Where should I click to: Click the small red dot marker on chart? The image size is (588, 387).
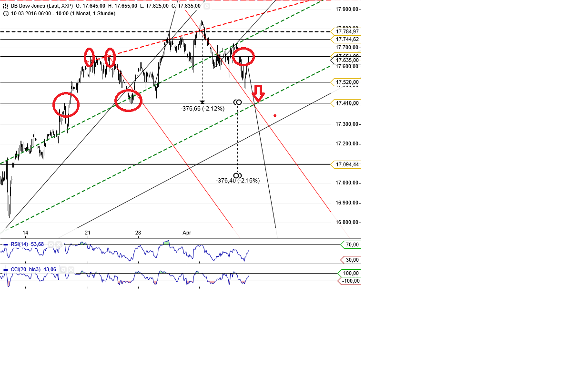pyautogui.click(x=275, y=116)
